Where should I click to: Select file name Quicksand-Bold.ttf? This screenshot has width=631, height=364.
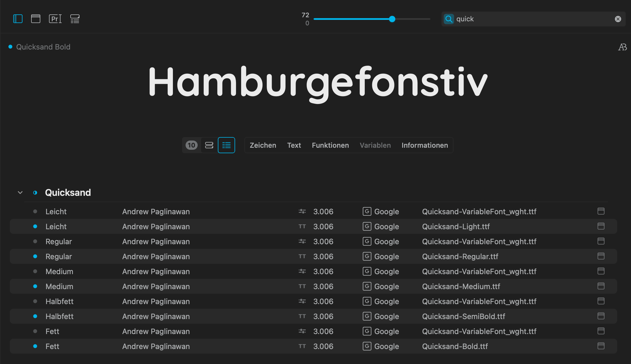pos(455,346)
